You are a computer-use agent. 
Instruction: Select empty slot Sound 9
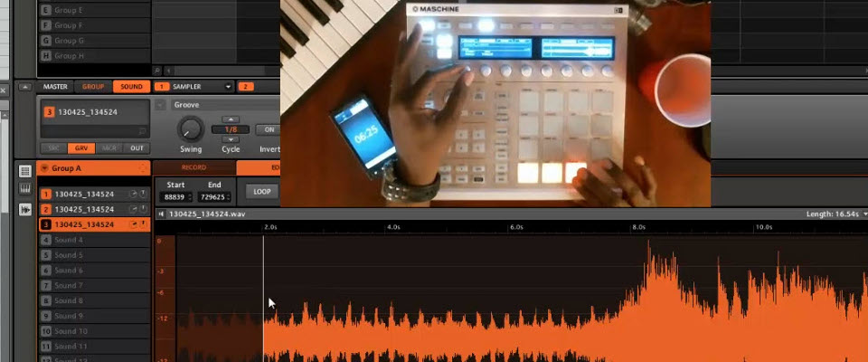(94, 316)
